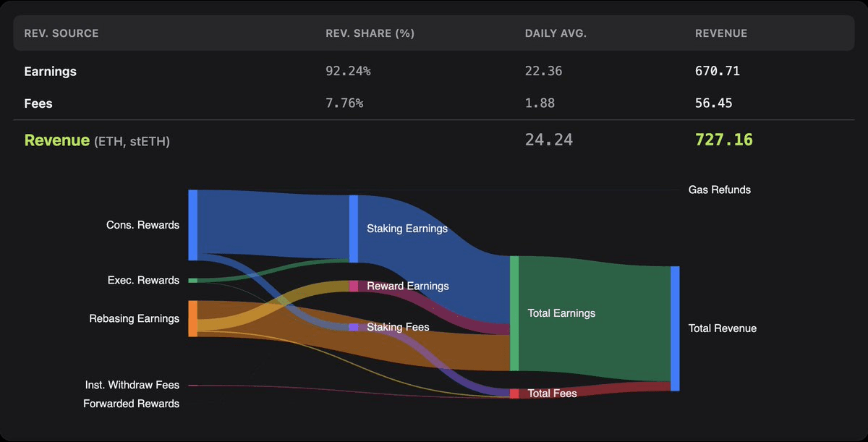Screen dimensions: 868x442
Task: Click the Staking Earnings node bar
Action: (354, 229)
